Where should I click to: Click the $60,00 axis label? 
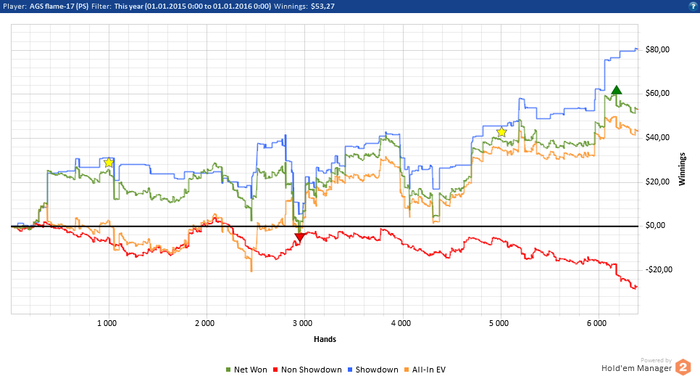pyautogui.click(x=658, y=93)
